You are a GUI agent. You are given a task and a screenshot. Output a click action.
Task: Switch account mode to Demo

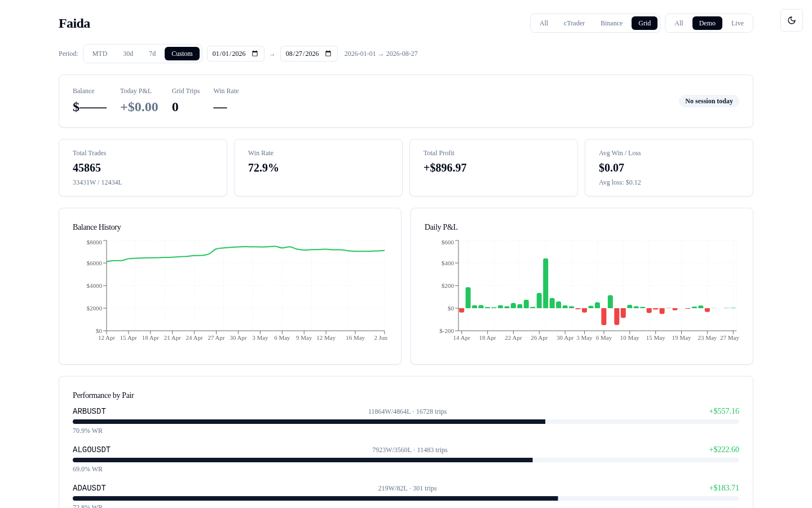click(707, 23)
